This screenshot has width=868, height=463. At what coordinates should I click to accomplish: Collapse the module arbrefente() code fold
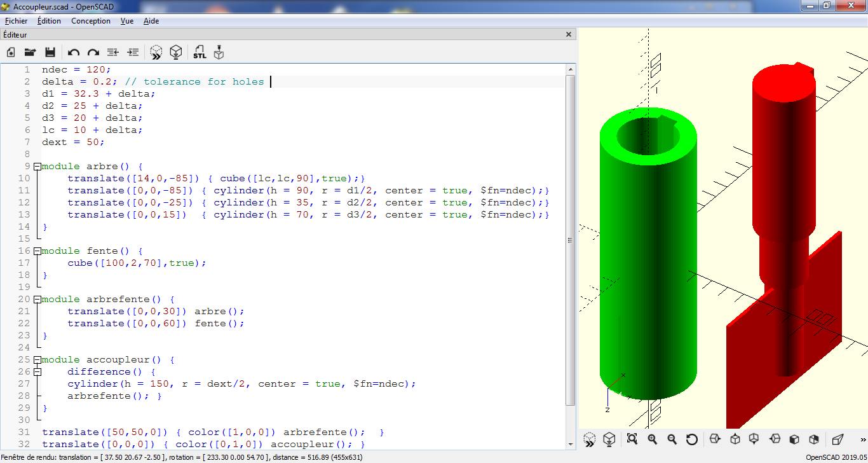(x=37, y=299)
